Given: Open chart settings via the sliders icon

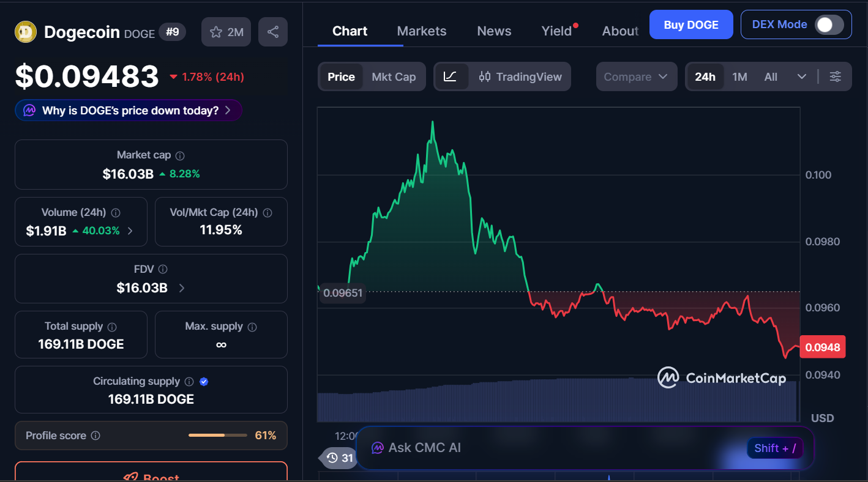Looking at the screenshot, I should coord(836,76).
